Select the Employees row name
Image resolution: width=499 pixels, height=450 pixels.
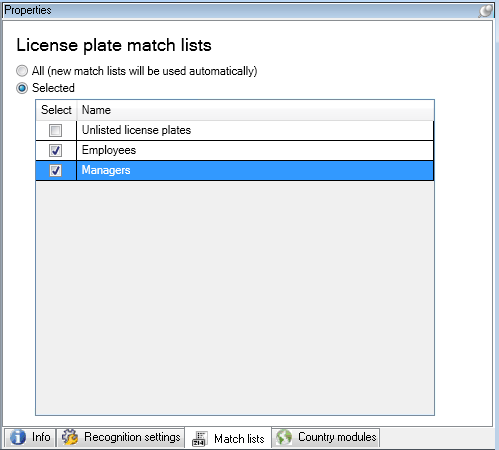point(109,150)
